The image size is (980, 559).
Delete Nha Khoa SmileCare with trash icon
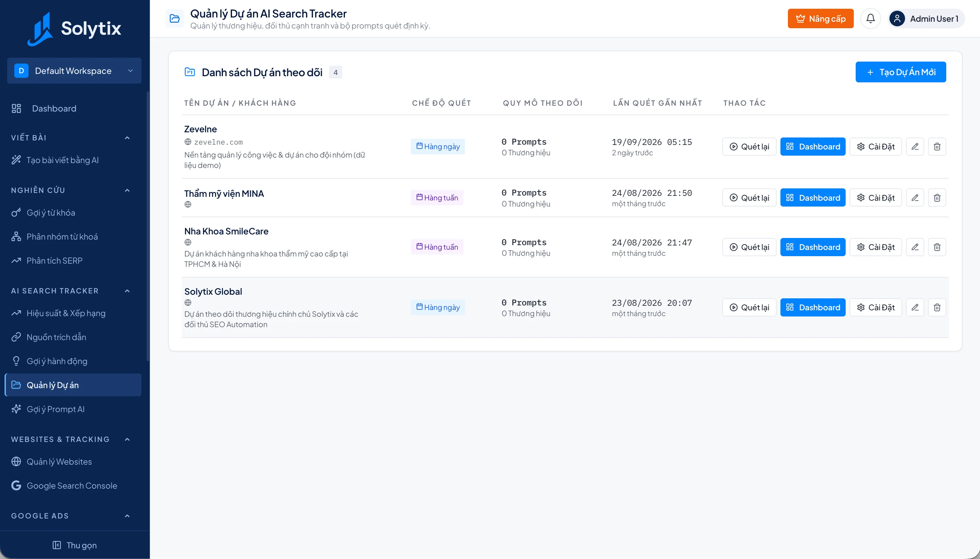pos(937,247)
